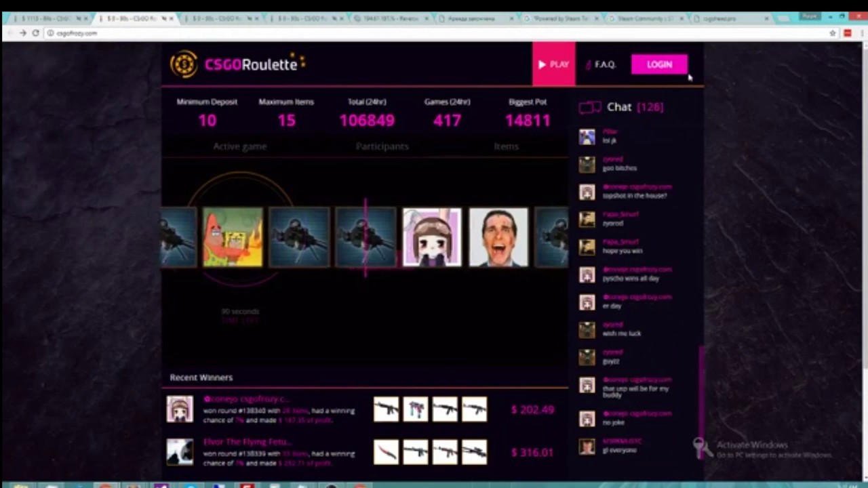The height and width of the screenshot is (488, 868).
Task: Click the Patrick Star avatar in roulette
Action: pyautogui.click(x=233, y=237)
